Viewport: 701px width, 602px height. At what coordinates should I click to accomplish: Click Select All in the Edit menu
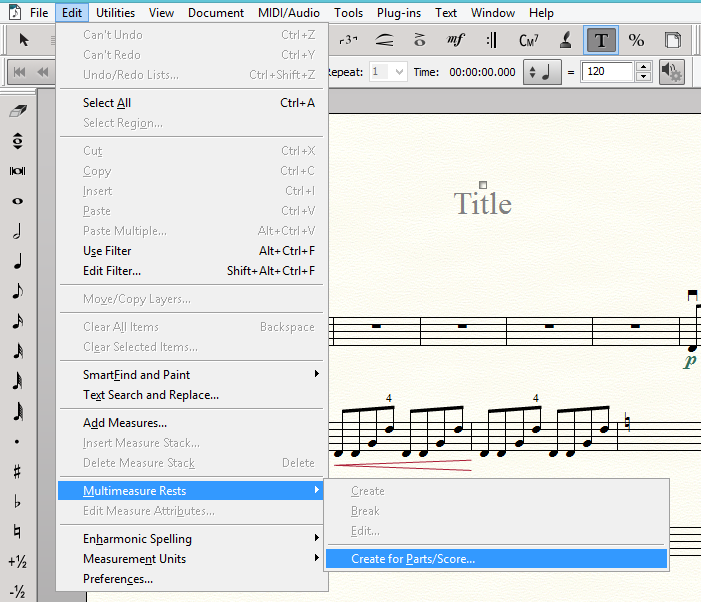click(x=107, y=103)
